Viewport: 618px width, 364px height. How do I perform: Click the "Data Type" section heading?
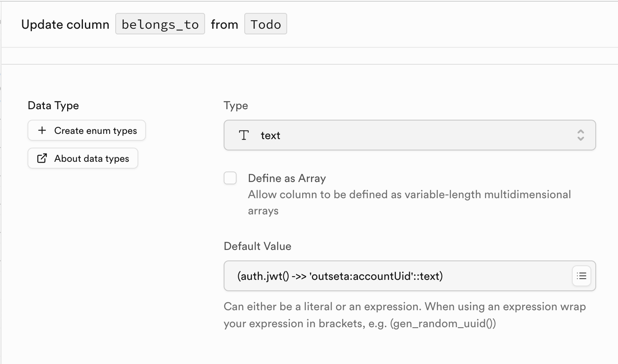tap(53, 106)
